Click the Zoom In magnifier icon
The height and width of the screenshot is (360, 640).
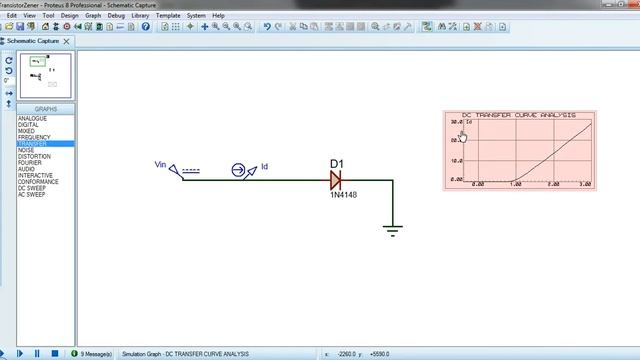(x=216, y=27)
